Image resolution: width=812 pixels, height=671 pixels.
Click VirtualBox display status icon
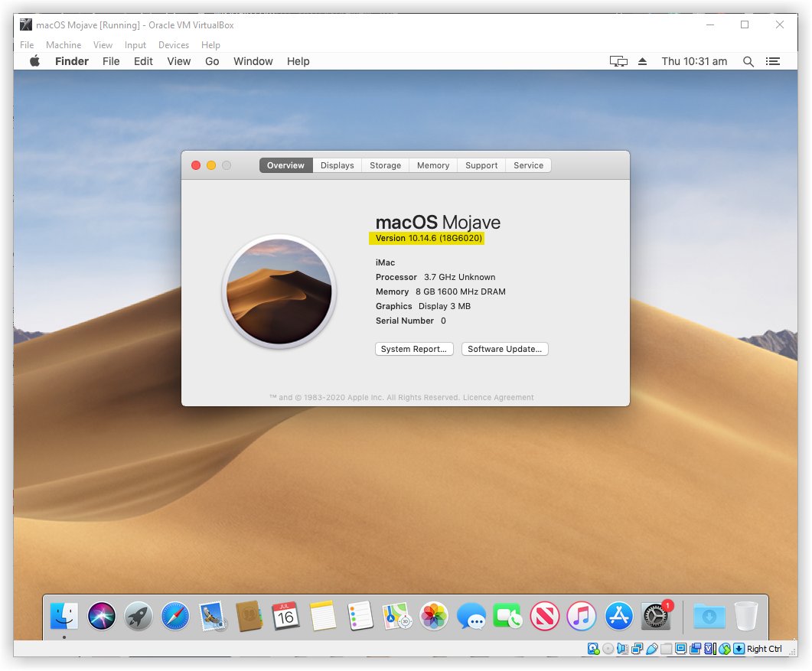681,649
